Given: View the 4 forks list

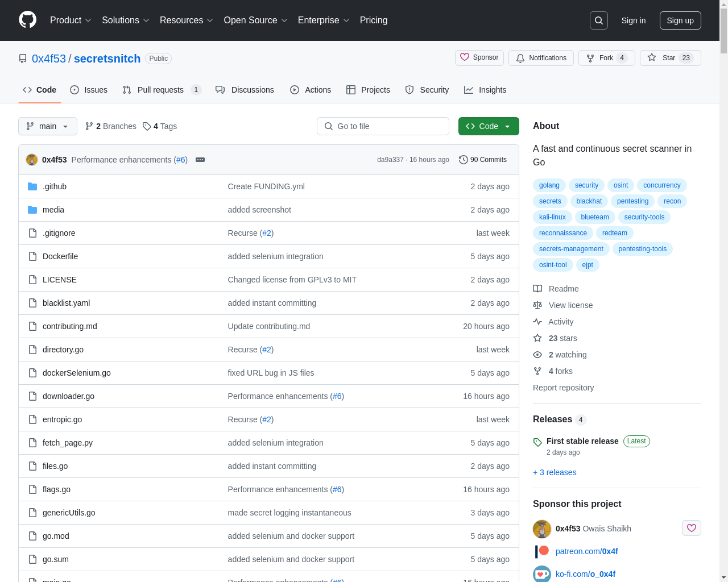Looking at the screenshot, I should tap(553, 371).
